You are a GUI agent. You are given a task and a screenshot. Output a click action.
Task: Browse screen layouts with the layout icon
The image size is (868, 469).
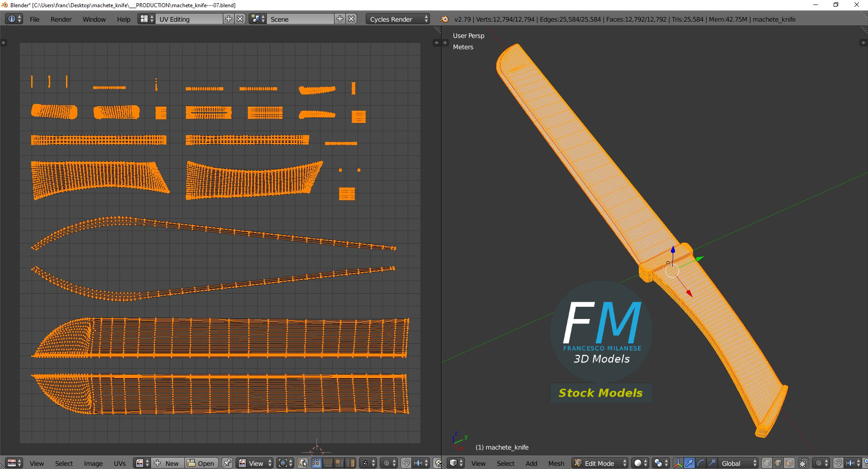point(146,19)
